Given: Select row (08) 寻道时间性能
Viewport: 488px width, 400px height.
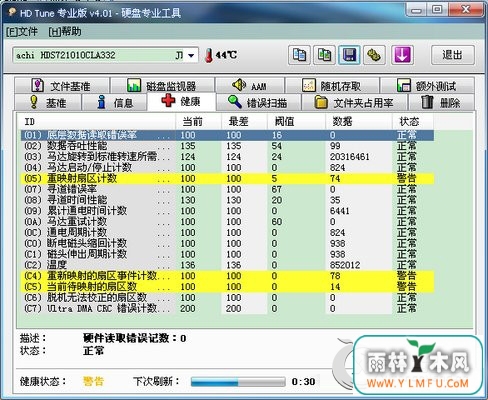Looking at the screenshot, I should (227, 200).
